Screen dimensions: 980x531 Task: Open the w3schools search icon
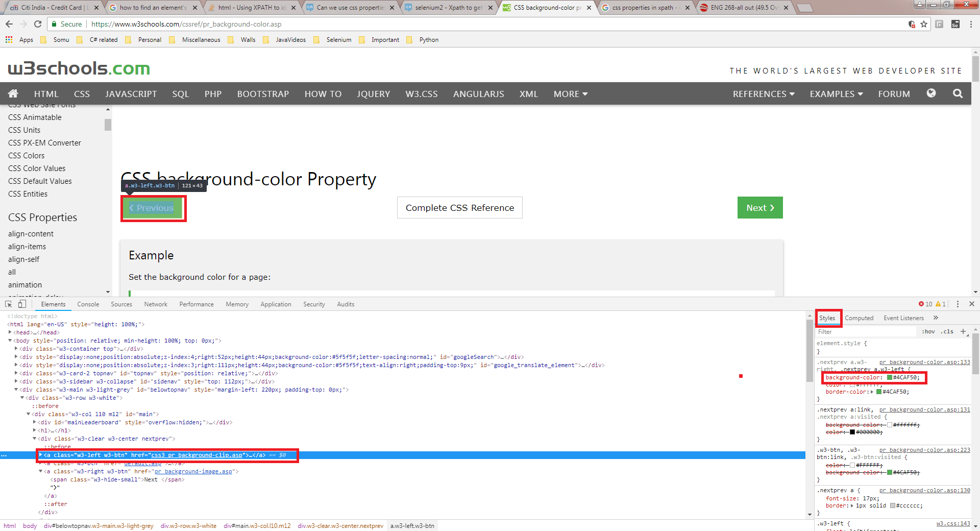(x=957, y=93)
